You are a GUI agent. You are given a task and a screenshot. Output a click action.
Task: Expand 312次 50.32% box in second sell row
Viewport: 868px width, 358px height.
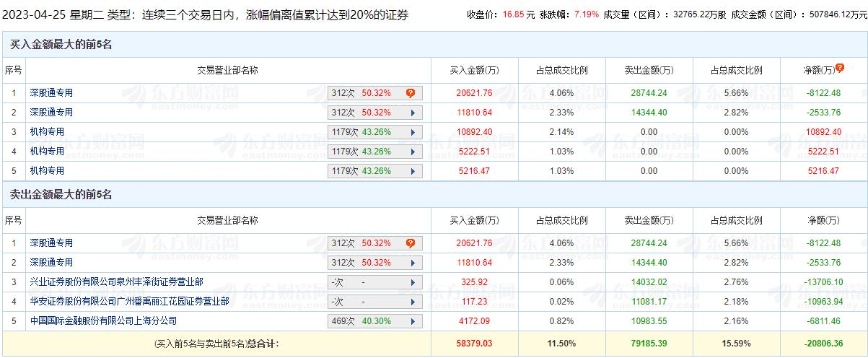pos(374,263)
